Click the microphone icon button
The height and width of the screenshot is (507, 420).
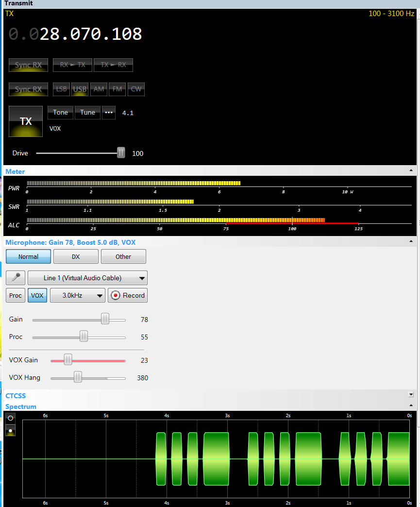[x=16, y=278]
